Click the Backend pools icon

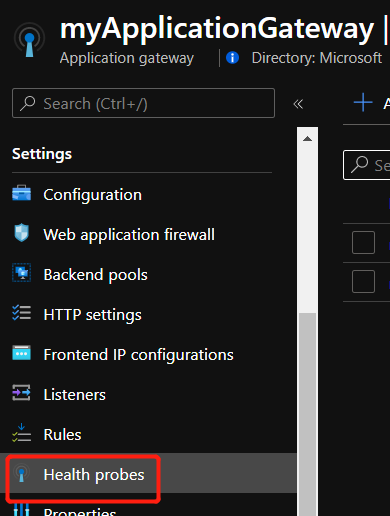[21, 273]
